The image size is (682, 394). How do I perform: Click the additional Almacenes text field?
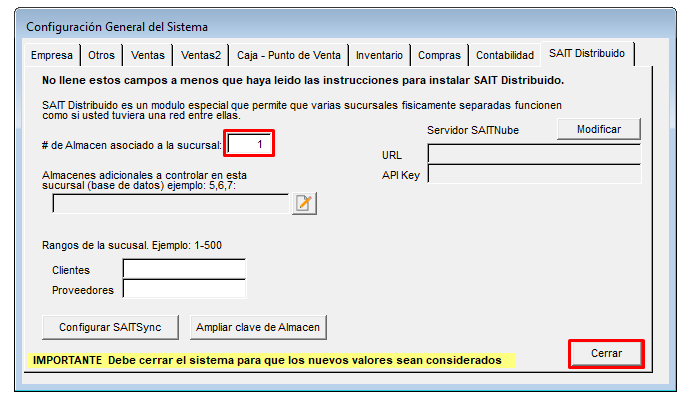click(170, 204)
